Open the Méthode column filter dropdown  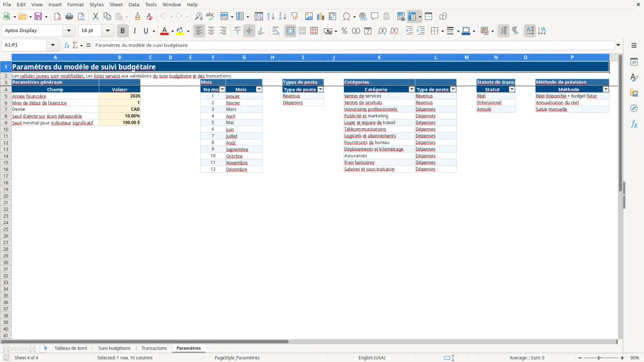coord(606,90)
